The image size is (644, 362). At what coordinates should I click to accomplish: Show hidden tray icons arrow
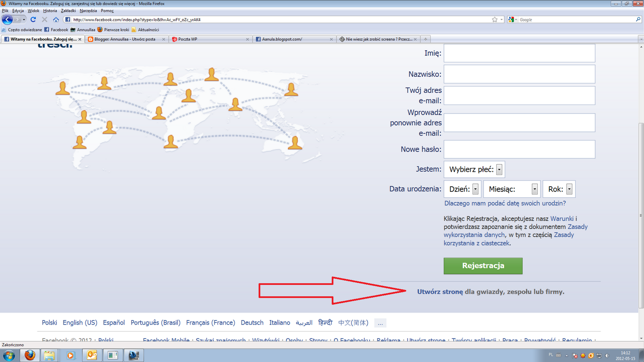click(567, 356)
